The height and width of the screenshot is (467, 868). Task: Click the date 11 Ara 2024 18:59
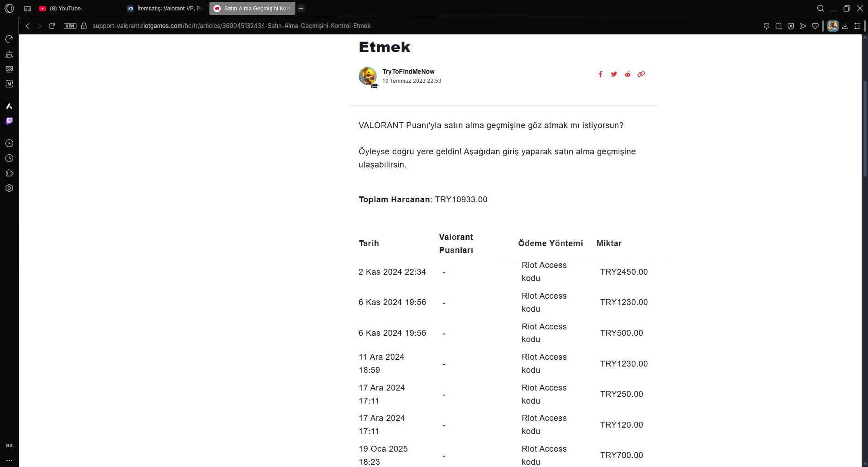381,363
